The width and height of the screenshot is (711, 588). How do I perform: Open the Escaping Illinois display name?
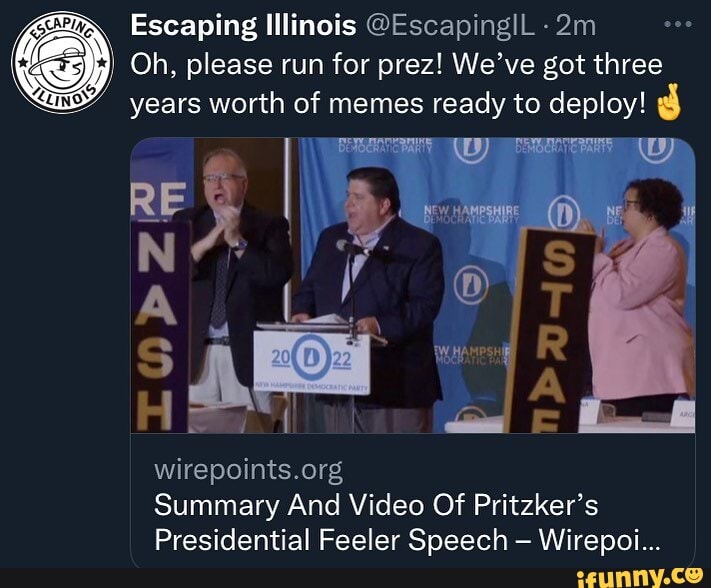tap(243, 26)
